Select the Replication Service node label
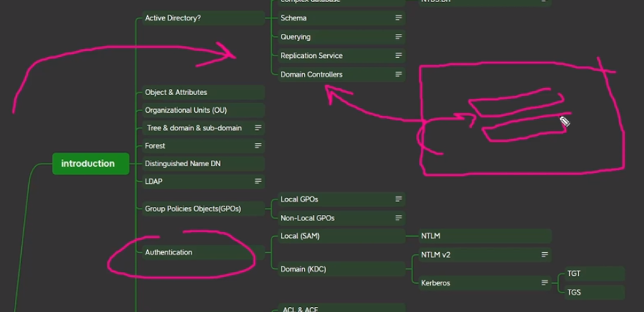 tap(311, 56)
